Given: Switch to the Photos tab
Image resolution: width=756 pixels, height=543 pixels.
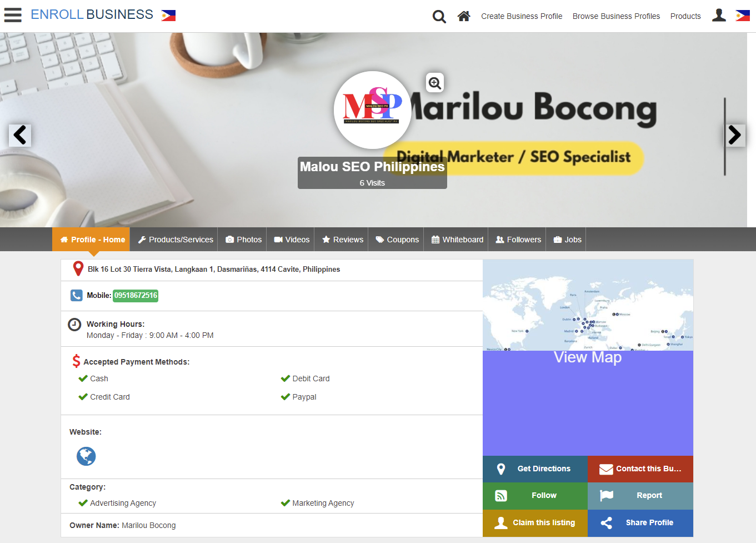Looking at the screenshot, I should point(243,240).
